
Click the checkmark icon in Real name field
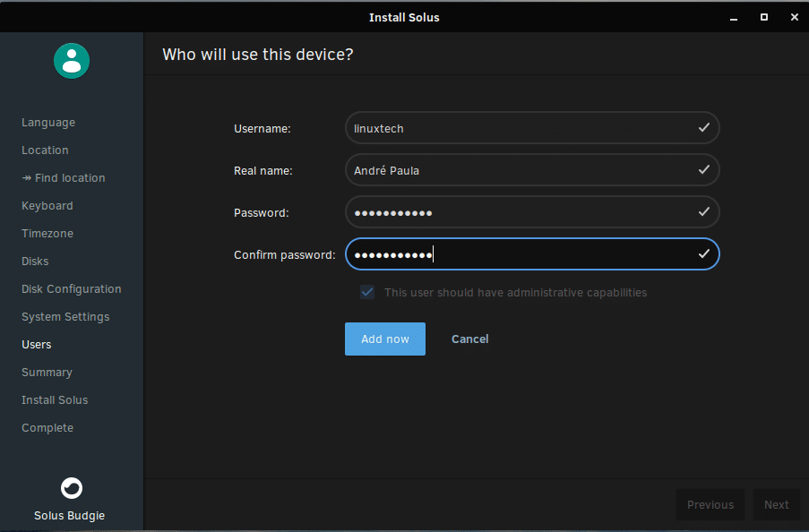pyautogui.click(x=704, y=170)
